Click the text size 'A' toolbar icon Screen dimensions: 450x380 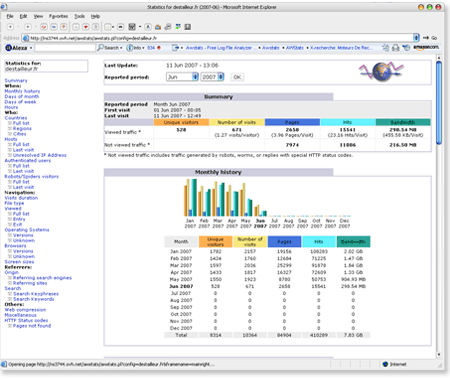point(148,27)
